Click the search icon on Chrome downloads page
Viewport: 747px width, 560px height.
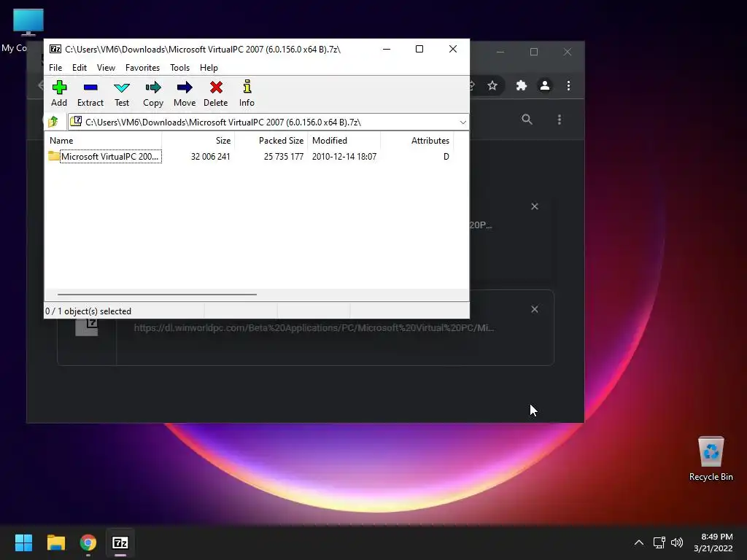click(527, 120)
